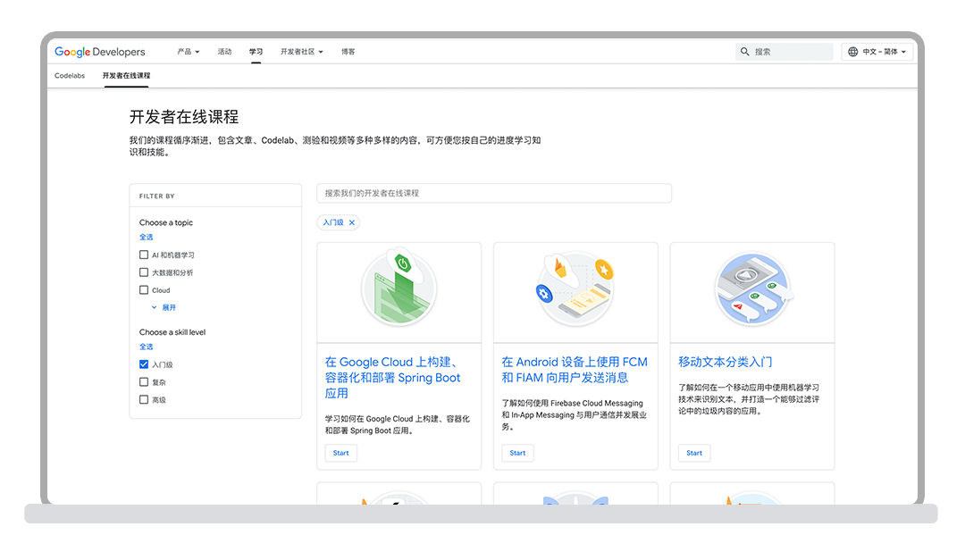
Task: Uncheck the 入门级 skill level checkbox
Action: point(143,364)
